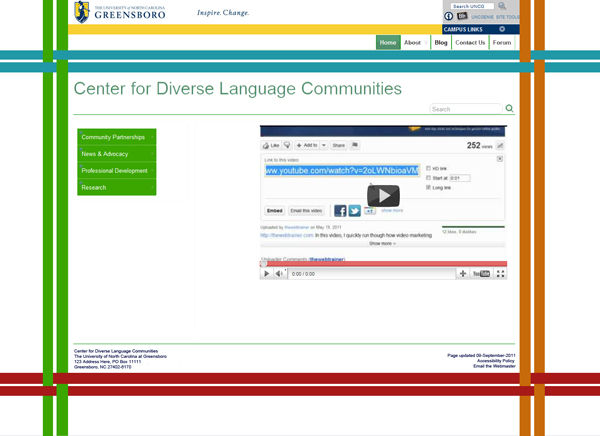Click the likes/dislikes rating bar
600x436 pixels.
473,227
